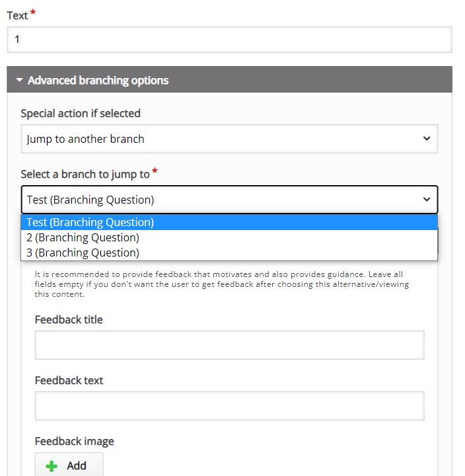Choose 2 (Branching Question) option
The height and width of the screenshot is (476, 465).
pyautogui.click(x=229, y=237)
